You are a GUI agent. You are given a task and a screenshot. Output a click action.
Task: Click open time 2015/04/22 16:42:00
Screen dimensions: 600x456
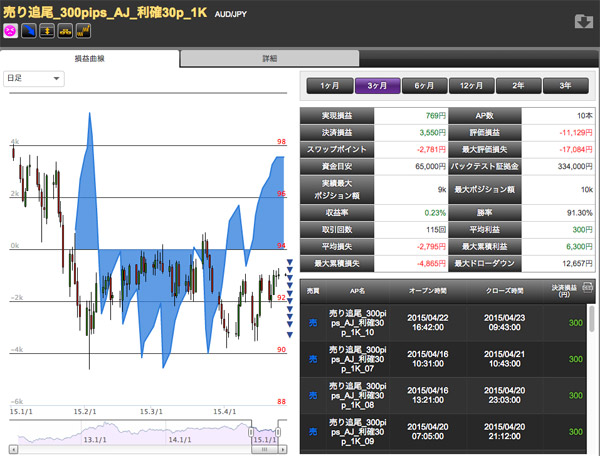point(428,323)
